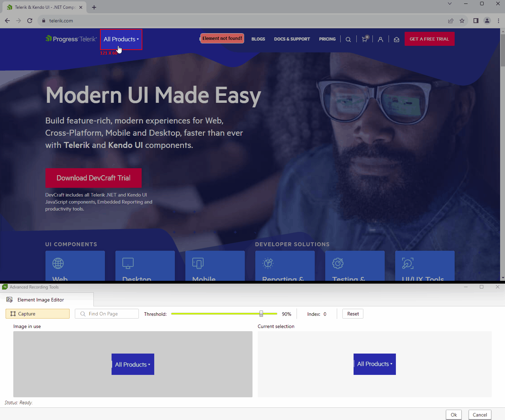Open the DOCS & SUPPORT menu item
Image resolution: width=505 pixels, height=420 pixels.
292,39
